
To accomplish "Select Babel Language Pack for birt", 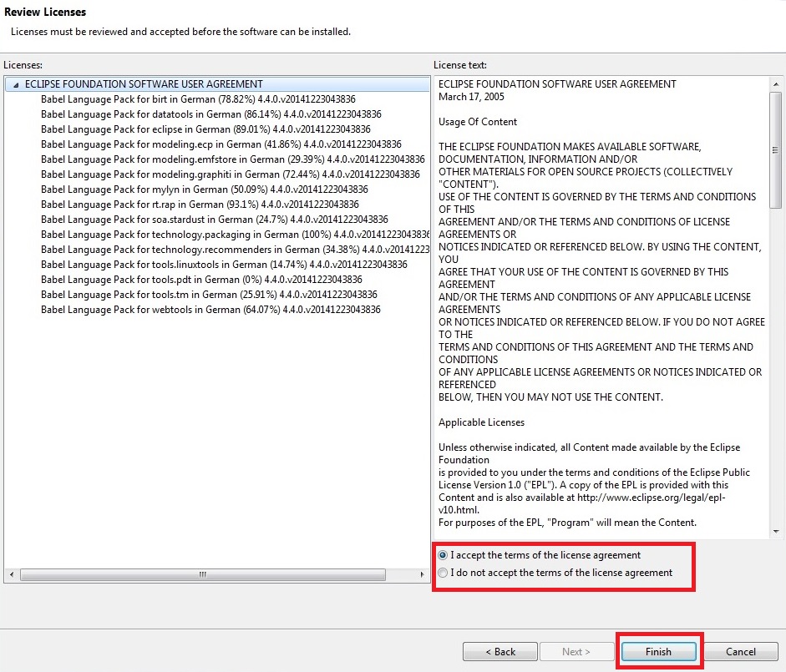I will pyautogui.click(x=198, y=99).
